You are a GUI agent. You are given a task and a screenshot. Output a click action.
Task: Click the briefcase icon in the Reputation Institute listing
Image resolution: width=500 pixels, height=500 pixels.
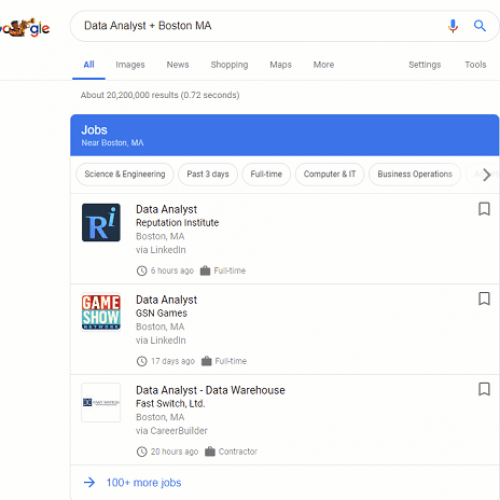[x=205, y=270]
